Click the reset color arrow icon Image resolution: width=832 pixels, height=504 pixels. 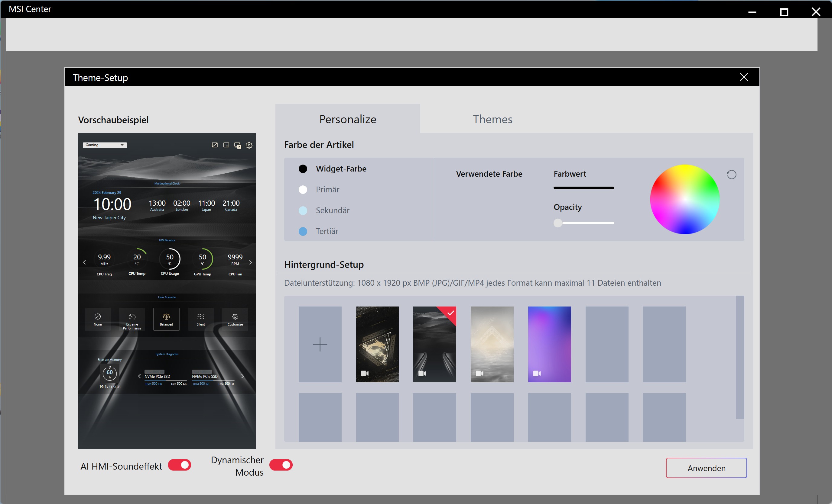(731, 175)
